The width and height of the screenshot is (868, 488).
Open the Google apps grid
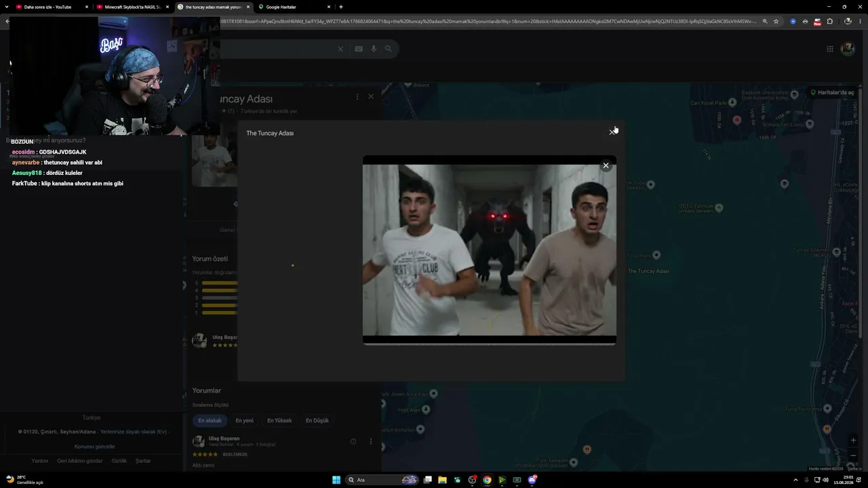(829, 49)
